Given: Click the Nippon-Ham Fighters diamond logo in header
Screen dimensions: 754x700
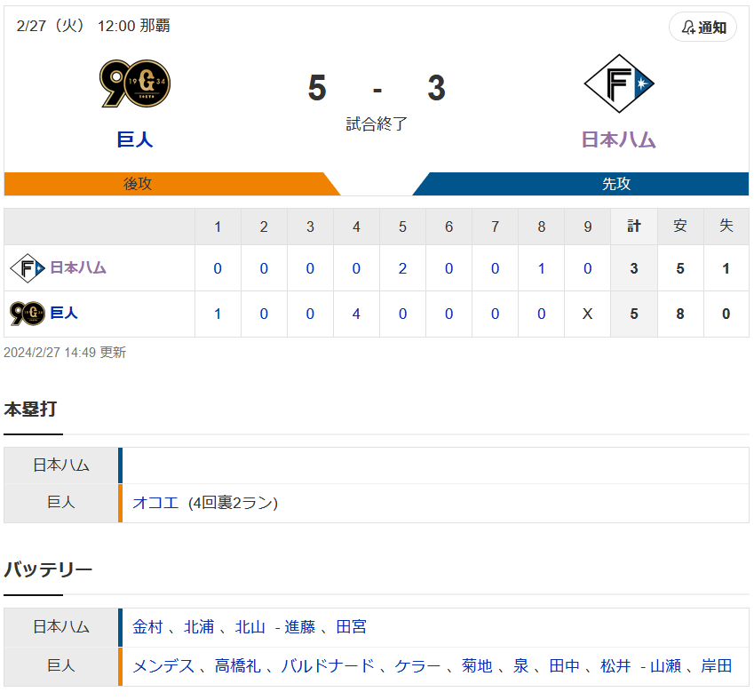Looking at the screenshot, I should 619,84.
